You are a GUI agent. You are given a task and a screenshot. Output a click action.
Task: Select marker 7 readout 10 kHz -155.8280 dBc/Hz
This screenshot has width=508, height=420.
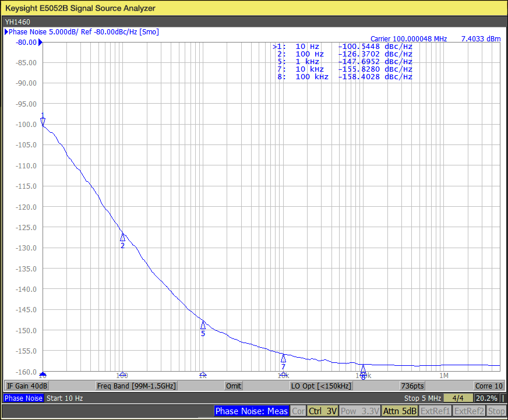tap(345, 69)
